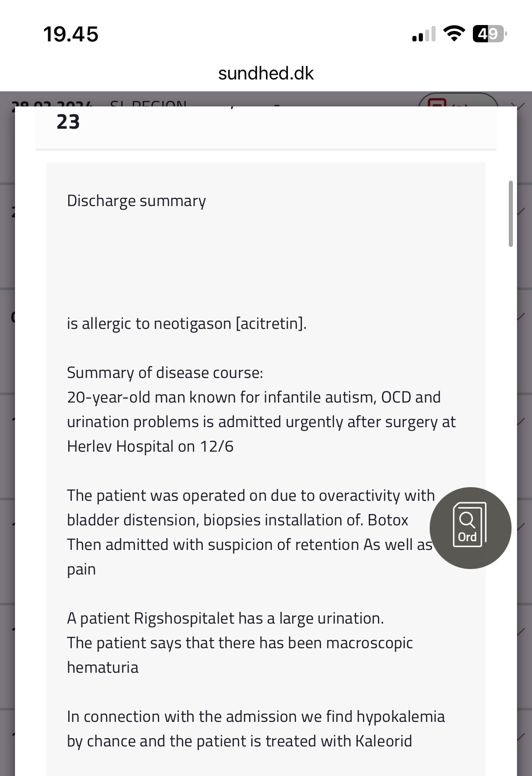Tap the cellular signal bars

click(424, 34)
